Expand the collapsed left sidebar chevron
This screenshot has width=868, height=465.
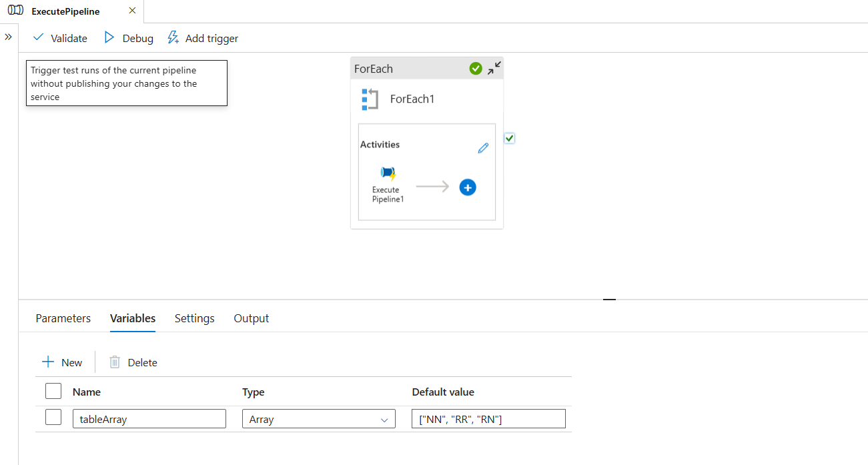pos(8,37)
